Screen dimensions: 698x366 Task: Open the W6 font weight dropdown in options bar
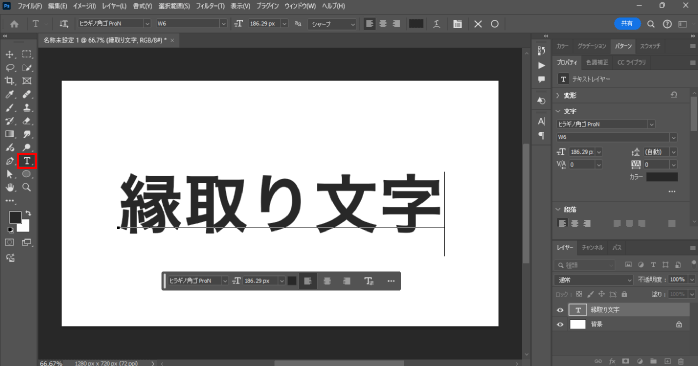coord(223,24)
